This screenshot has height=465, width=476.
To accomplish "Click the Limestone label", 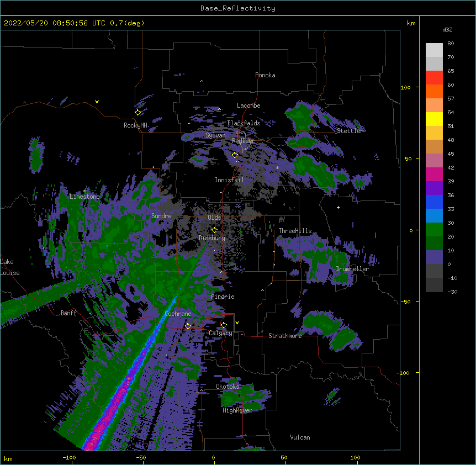I will 84,197.
